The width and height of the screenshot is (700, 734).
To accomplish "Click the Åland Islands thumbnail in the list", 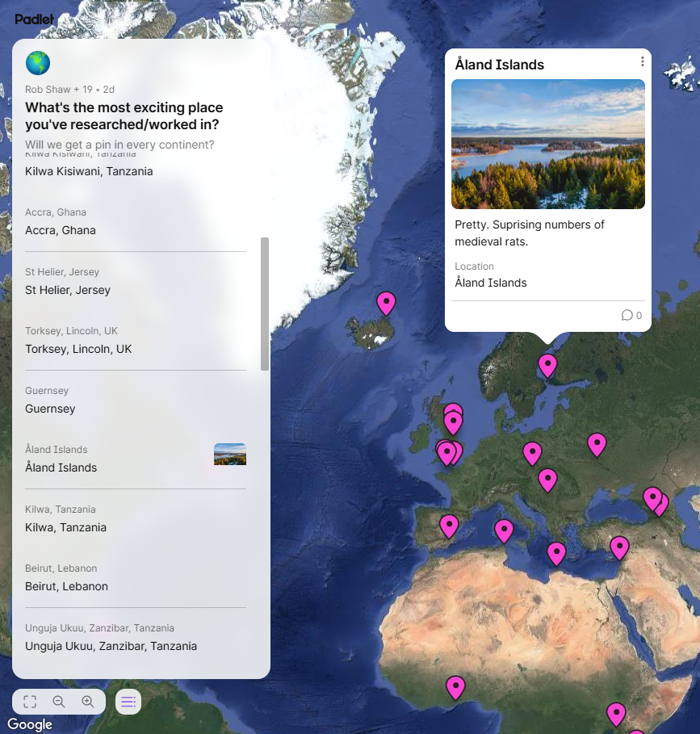I will (229, 455).
